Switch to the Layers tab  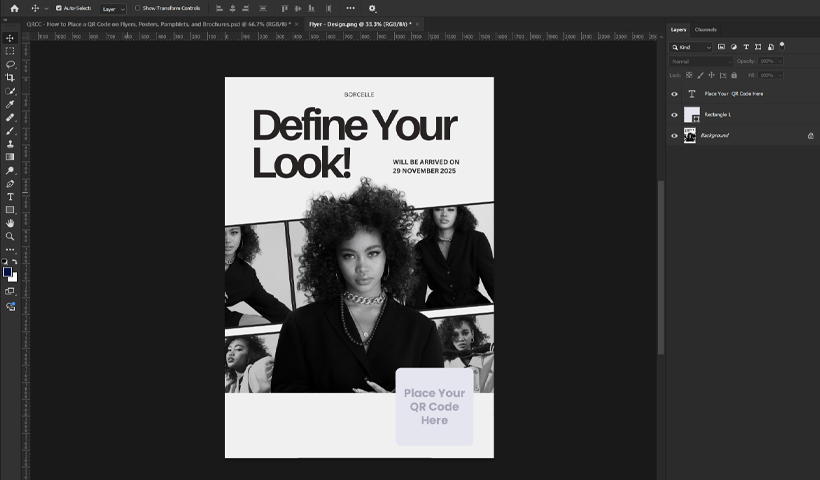click(x=678, y=30)
